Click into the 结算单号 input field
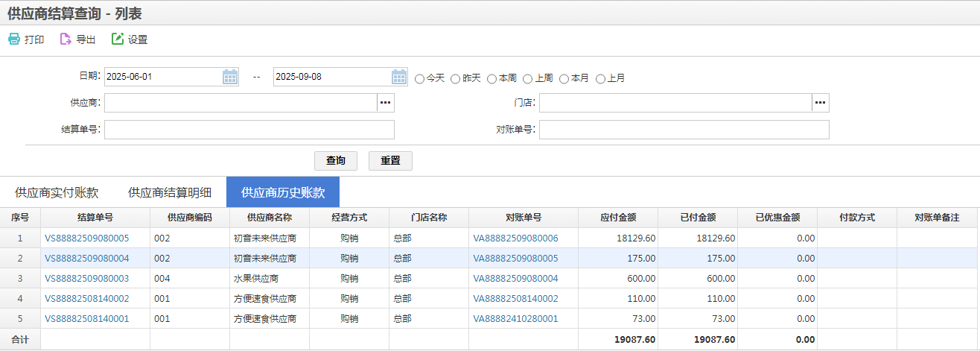Image resolution: width=980 pixels, height=351 pixels. [249, 130]
